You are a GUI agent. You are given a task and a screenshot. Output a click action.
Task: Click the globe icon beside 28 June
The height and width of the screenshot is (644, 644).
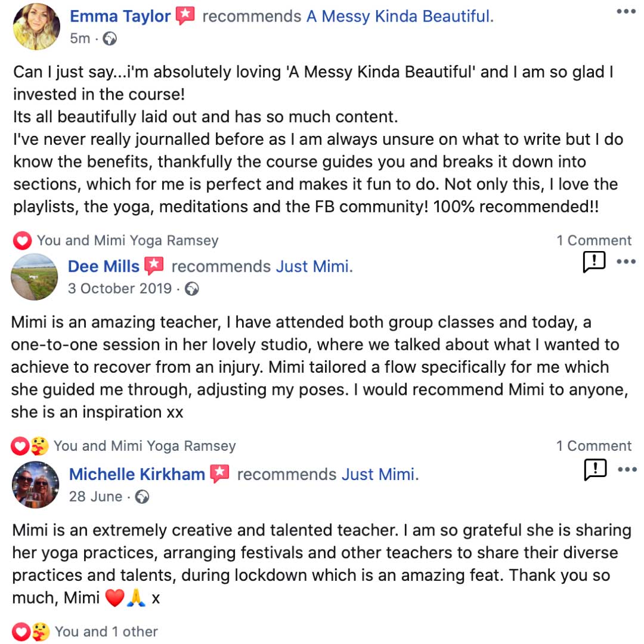point(142,497)
